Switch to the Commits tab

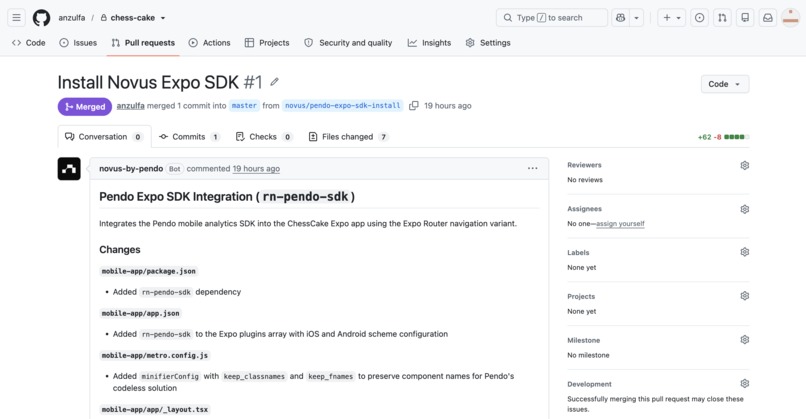pos(189,137)
